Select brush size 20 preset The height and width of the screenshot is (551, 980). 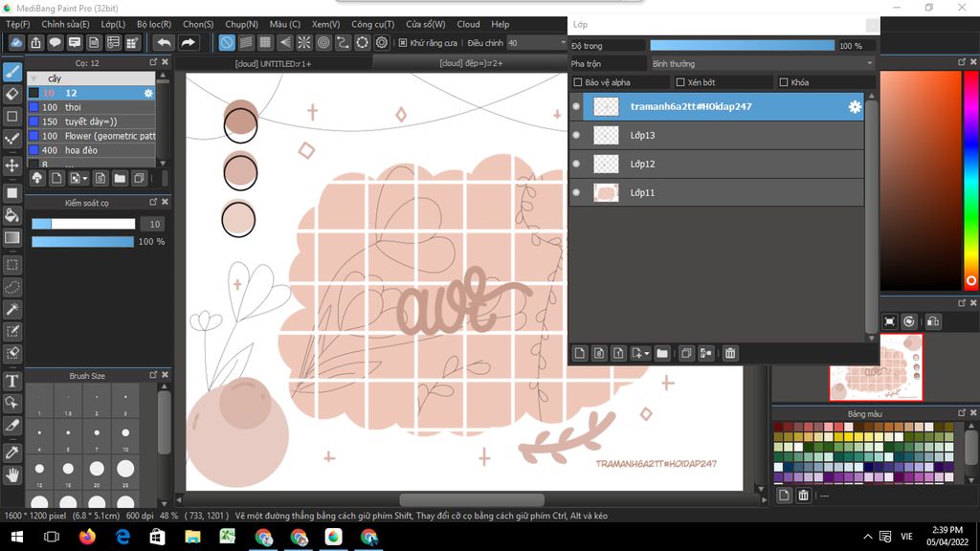(x=97, y=471)
